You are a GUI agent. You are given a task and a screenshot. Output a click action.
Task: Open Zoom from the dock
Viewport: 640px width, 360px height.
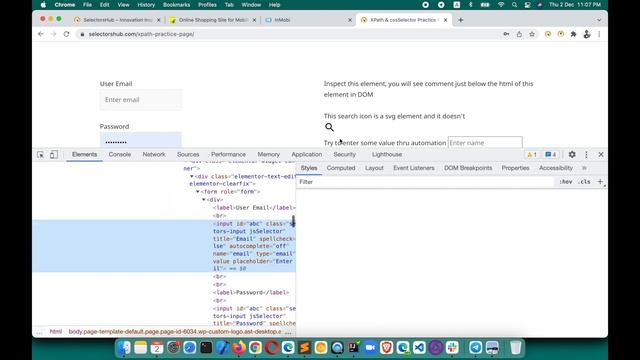pyautogui.click(x=370, y=347)
